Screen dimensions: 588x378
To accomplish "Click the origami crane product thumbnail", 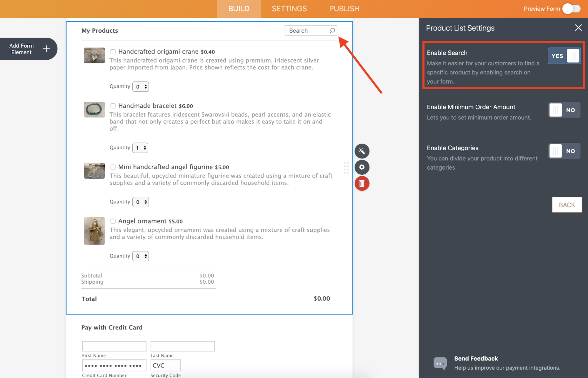I will point(94,55).
